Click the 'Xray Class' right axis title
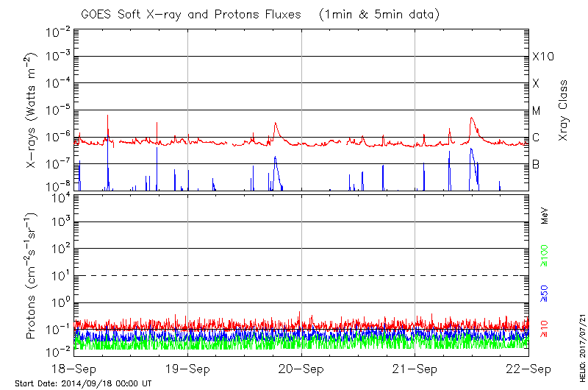The width and height of the screenshot is (588, 390). (564, 110)
